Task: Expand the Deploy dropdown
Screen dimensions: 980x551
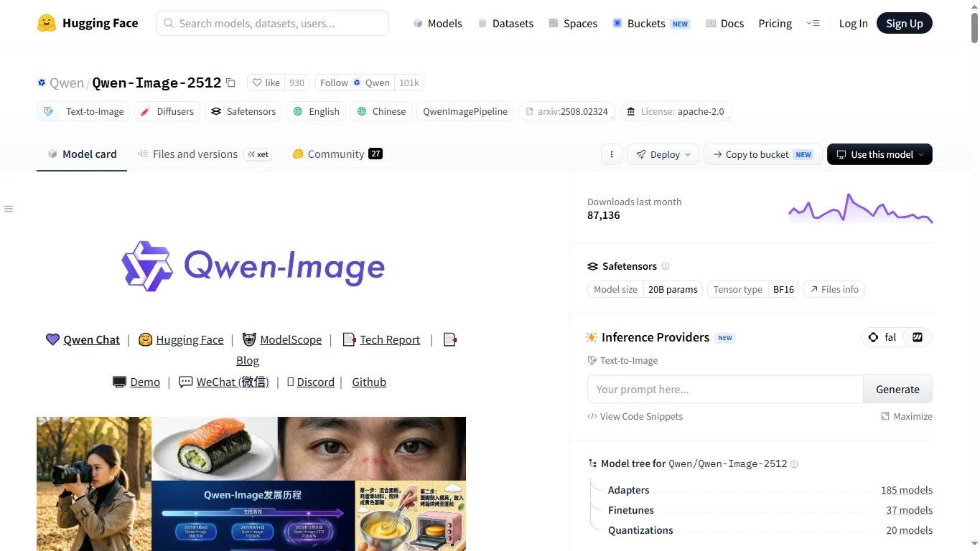Action: tap(663, 154)
